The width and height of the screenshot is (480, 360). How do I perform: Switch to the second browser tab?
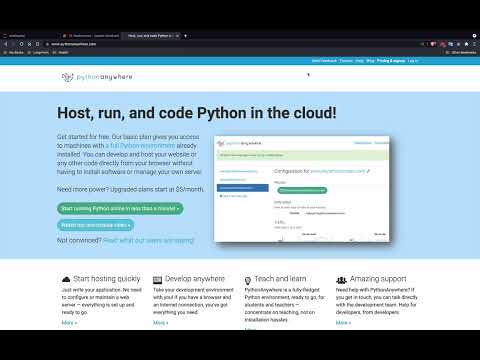[x=91, y=36]
